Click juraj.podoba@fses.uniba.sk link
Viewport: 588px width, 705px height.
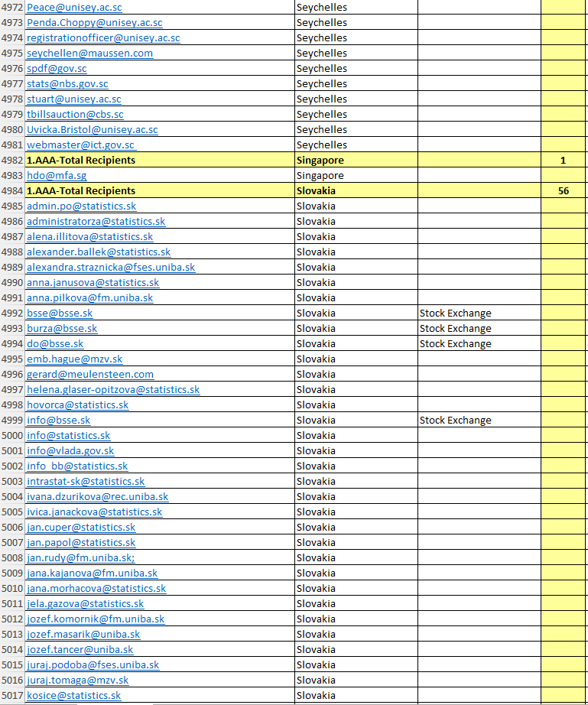93,664
